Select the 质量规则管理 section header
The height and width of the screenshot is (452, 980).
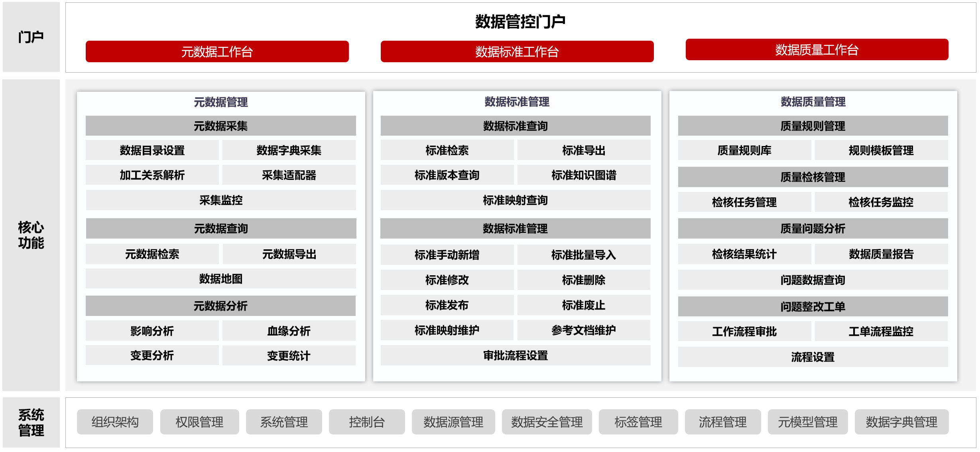coord(813,126)
